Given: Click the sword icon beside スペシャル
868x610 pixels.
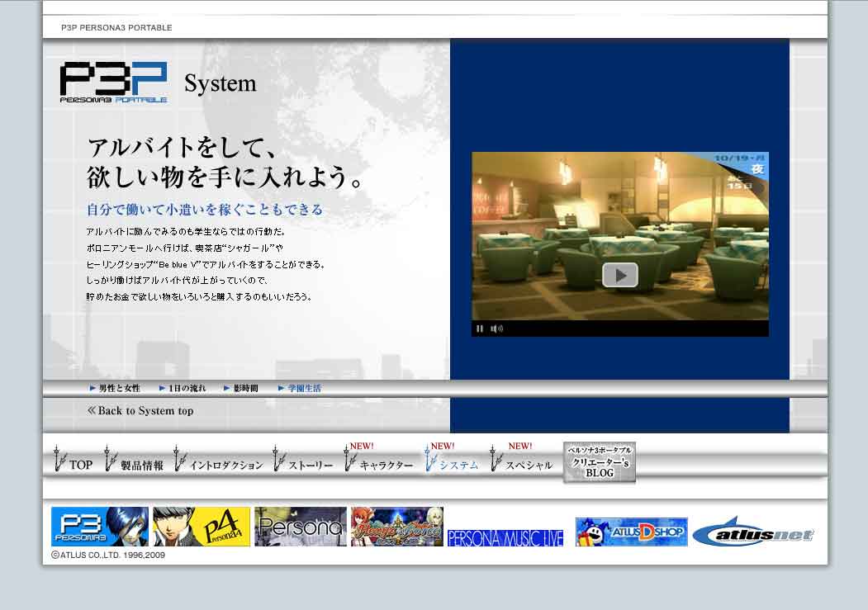Looking at the screenshot, I should (x=496, y=458).
